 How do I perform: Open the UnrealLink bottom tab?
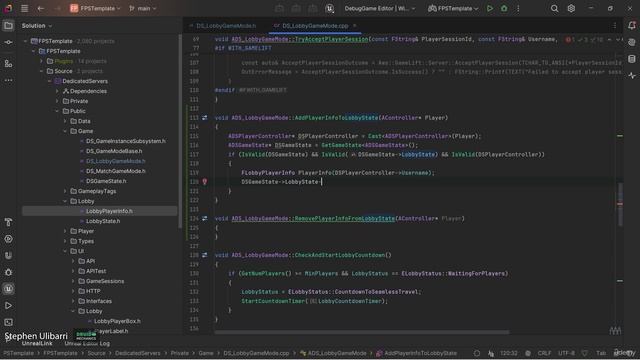click(37, 344)
